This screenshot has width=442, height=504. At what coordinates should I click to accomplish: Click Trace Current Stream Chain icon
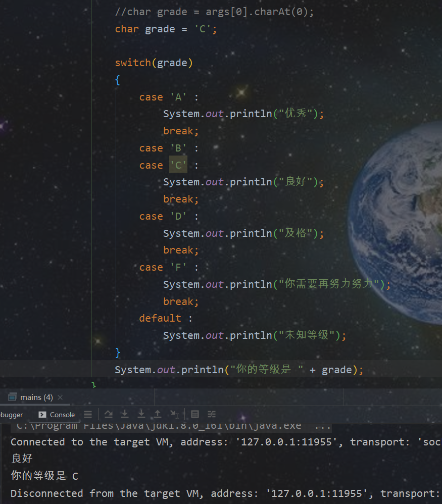point(212,415)
